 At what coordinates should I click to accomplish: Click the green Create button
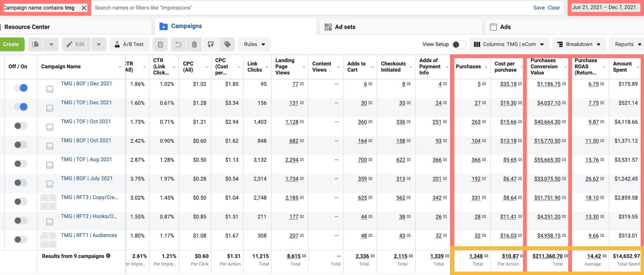pos(11,44)
